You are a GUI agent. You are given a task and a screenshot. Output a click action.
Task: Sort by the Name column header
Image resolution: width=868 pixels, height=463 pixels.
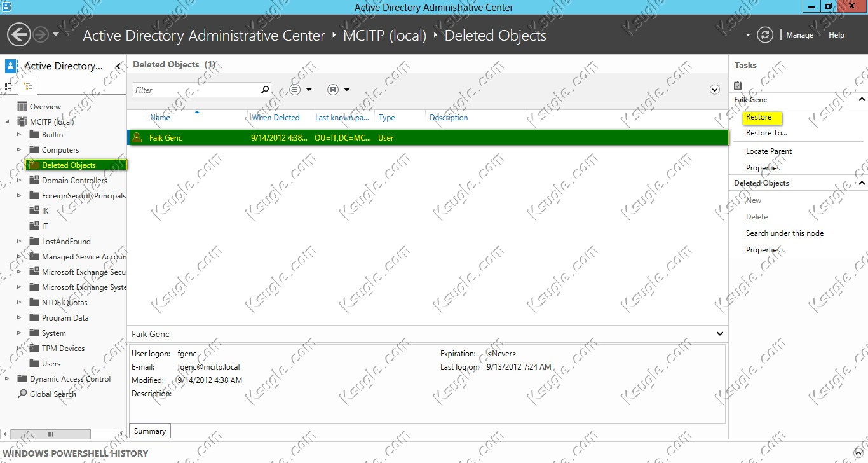tap(159, 118)
